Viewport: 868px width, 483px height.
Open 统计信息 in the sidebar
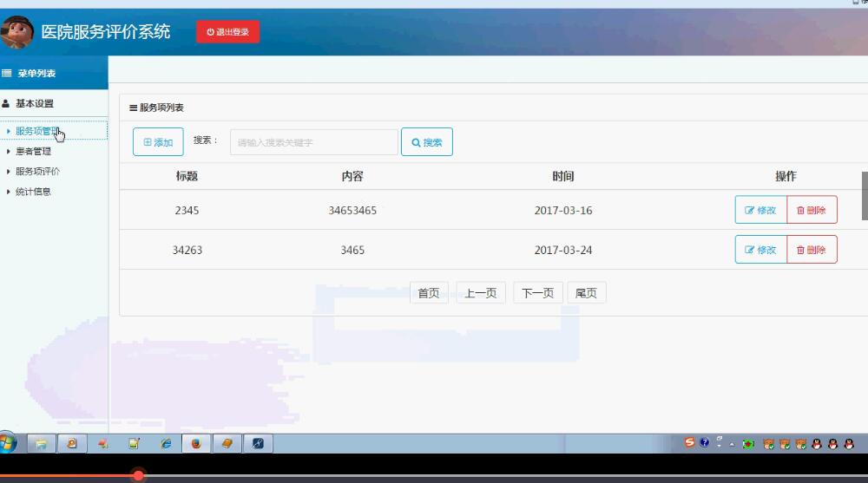coord(33,192)
